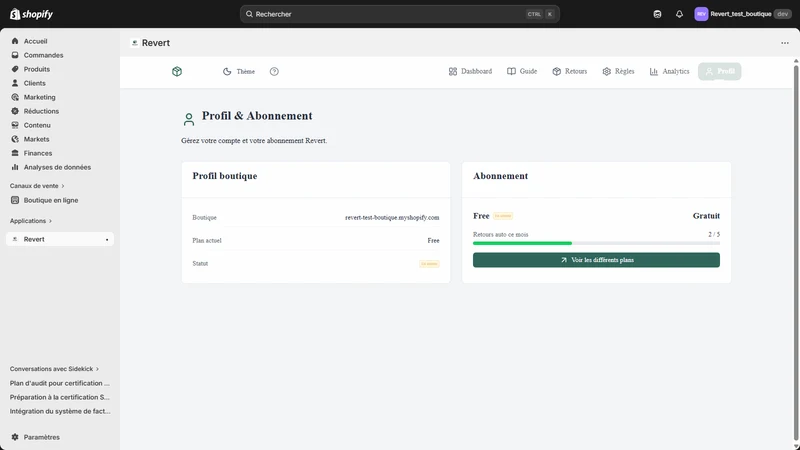
Task: Open Préparation à la certification conversation
Action: tap(60, 397)
